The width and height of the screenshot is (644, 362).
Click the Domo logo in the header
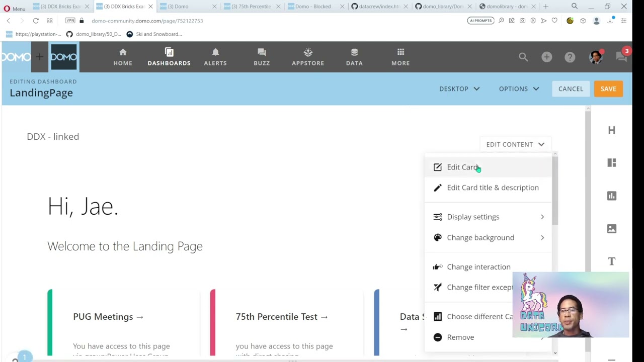click(x=63, y=57)
